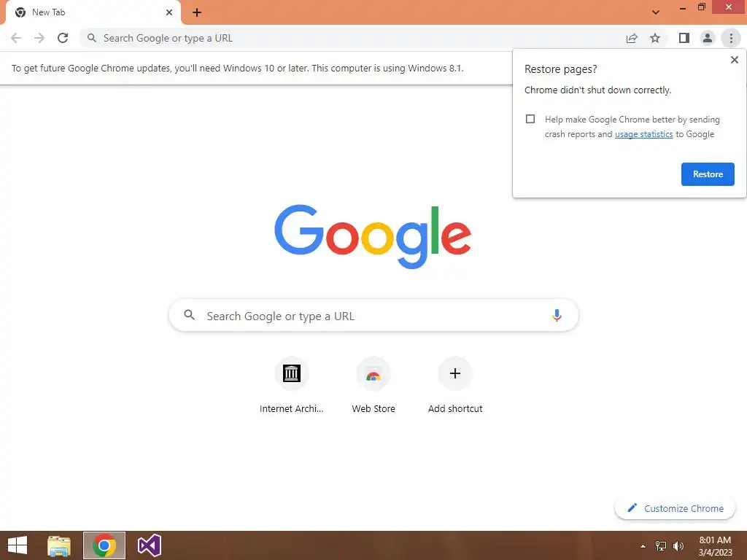The height and width of the screenshot is (560, 747).
Task: Click the Chrome taskbar icon
Action: click(104, 545)
